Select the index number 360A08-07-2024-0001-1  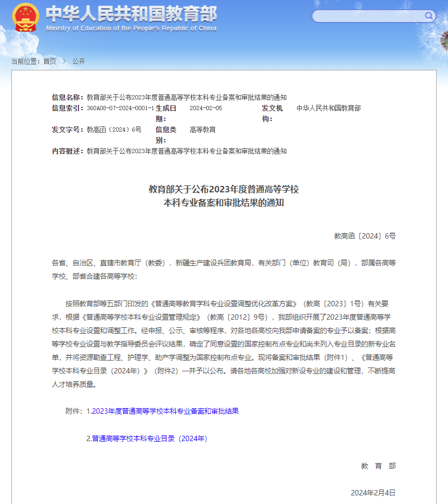(120, 108)
